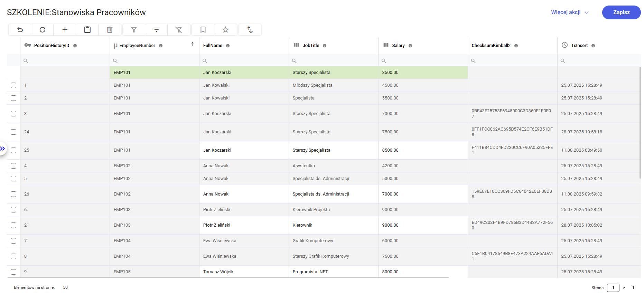This screenshot has height=294, width=644.
Task: Tick checkbox for PositionHistoryID 24 row
Action: [x=13, y=132]
